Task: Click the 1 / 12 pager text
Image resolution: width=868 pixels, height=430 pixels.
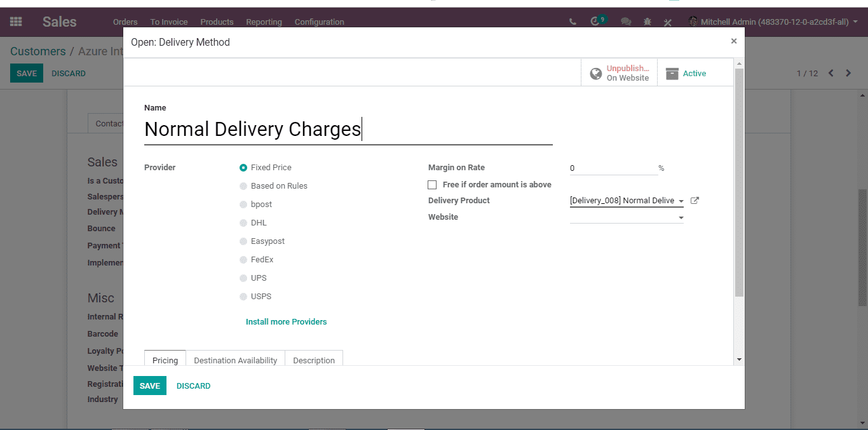Action: click(807, 74)
